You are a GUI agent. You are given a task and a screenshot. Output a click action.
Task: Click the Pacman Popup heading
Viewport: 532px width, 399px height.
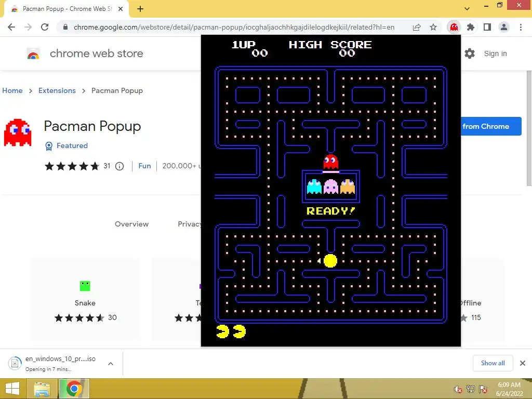[92, 126]
